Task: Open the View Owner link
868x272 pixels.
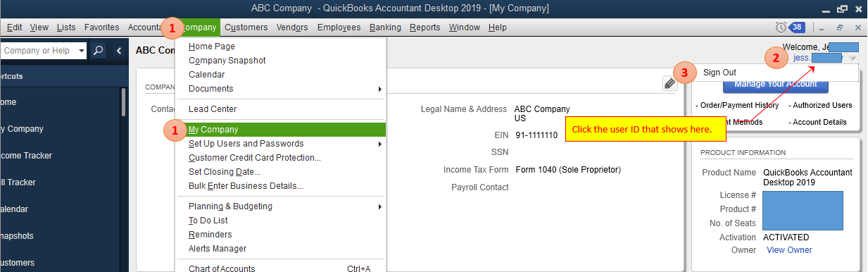Action: (x=789, y=250)
